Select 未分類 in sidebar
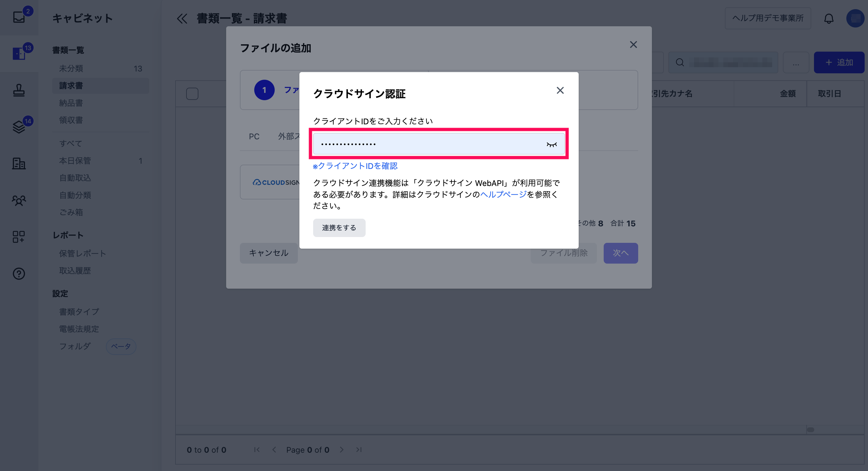The height and width of the screenshot is (471, 868). [100, 68]
